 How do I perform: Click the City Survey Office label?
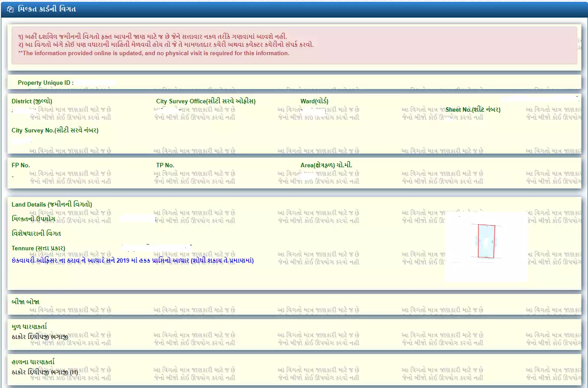click(206, 101)
